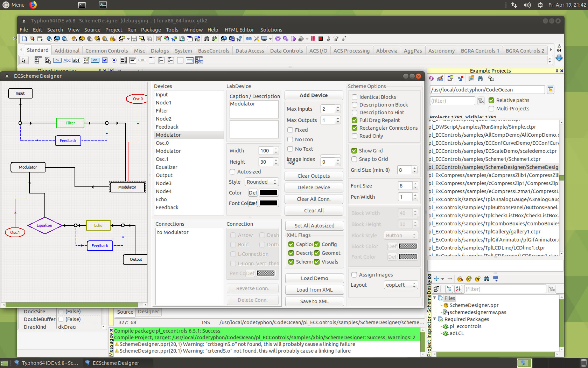Click the Max Inputs spinner arrows
The width and height of the screenshot is (588, 368).
pos(338,109)
